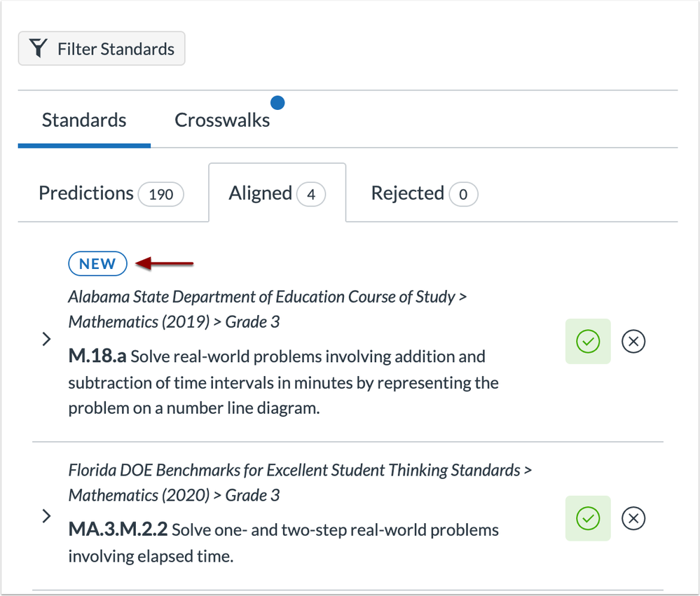The width and height of the screenshot is (700, 596).
Task: Click the 0 count badge on Rejected
Action: (x=463, y=195)
